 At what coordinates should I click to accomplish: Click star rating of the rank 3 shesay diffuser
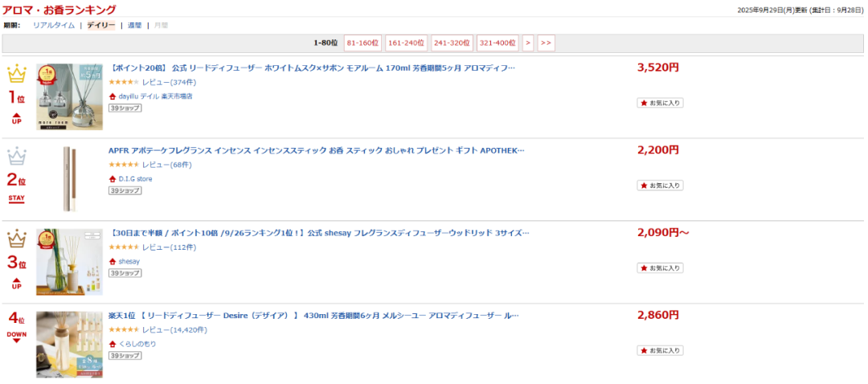point(123,247)
